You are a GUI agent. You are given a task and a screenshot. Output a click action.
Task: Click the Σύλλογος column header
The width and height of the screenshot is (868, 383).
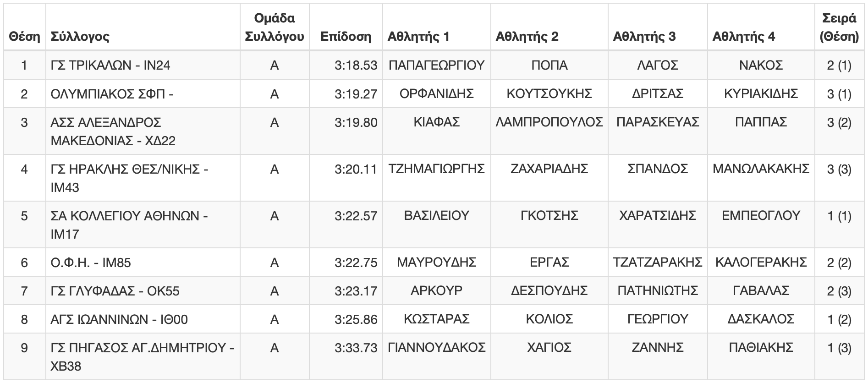pyautogui.click(x=80, y=37)
